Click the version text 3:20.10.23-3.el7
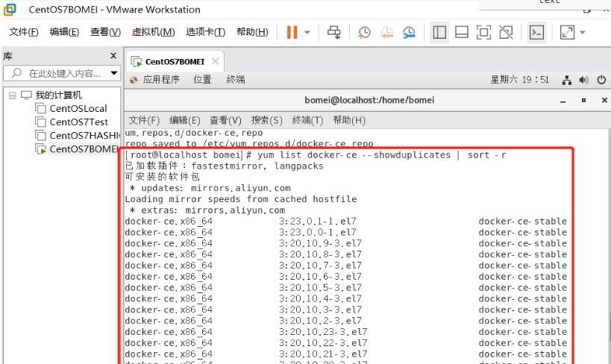611x364 pixels. (322, 332)
